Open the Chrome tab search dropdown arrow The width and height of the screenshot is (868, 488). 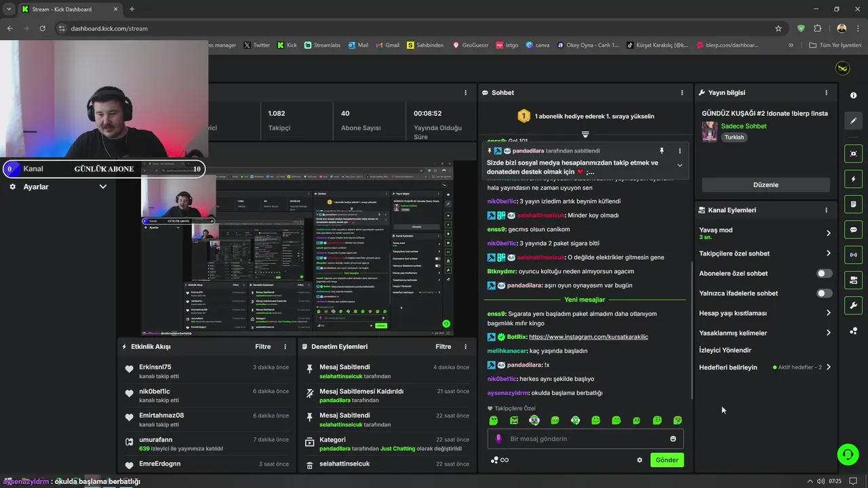pyautogui.click(x=9, y=9)
